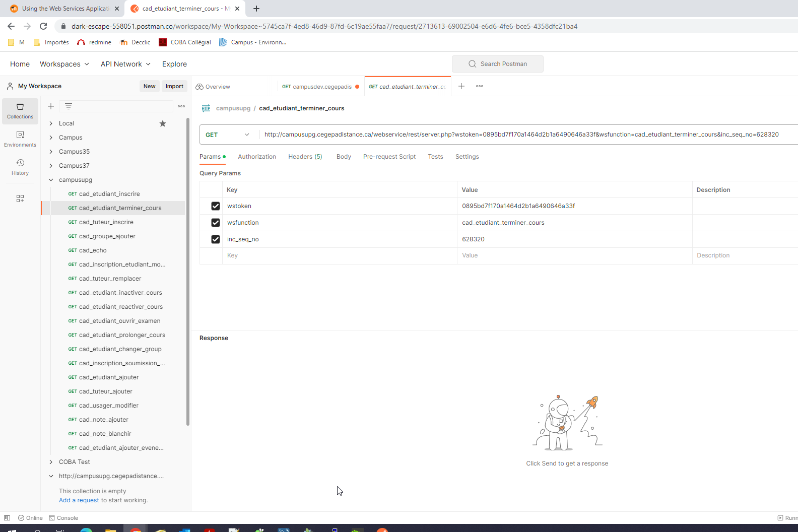Click the Search Postman field
Image resolution: width=798 pixels, height=532 pixels.
click(x=498, y=64)
